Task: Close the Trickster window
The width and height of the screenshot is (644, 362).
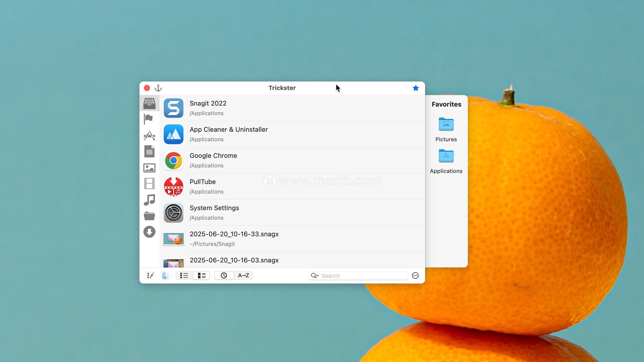Action: [x=147, y=88]
